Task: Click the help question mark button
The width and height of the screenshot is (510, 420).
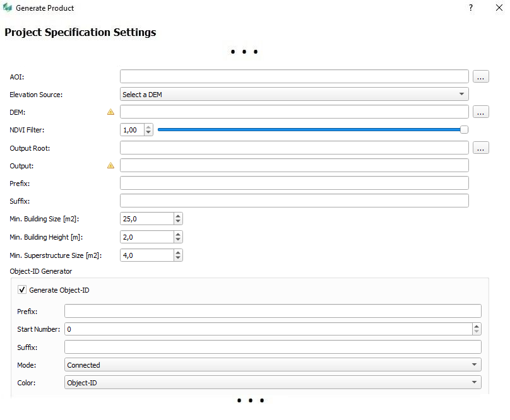Action: tap(470, 8)
